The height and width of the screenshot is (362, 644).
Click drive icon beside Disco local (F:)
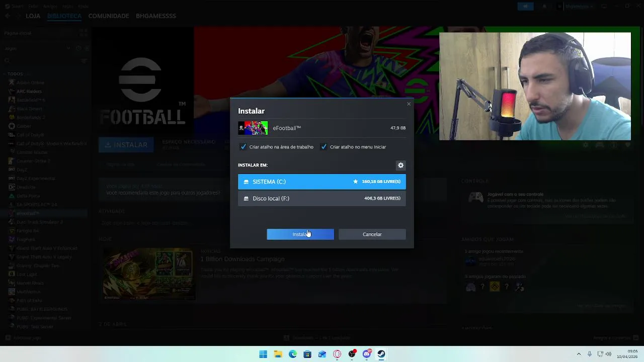click(246, 199)
